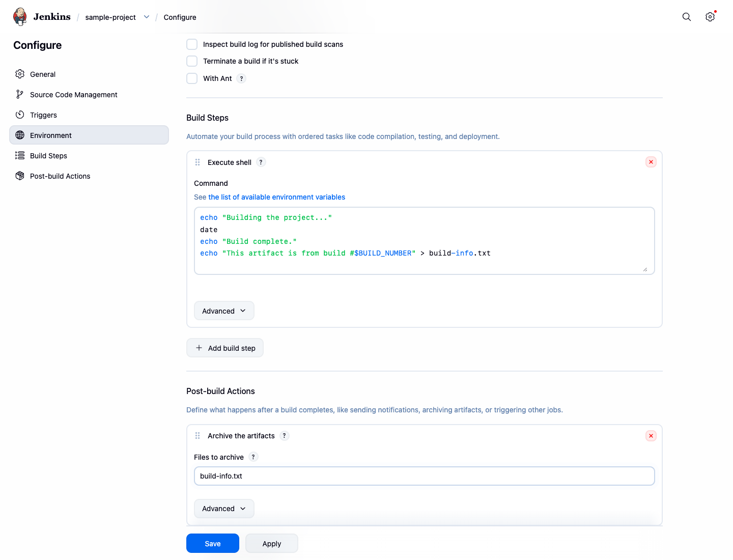Save the job configuration
The width and height of the screenshot is (733, 560).
pos(213,543)
